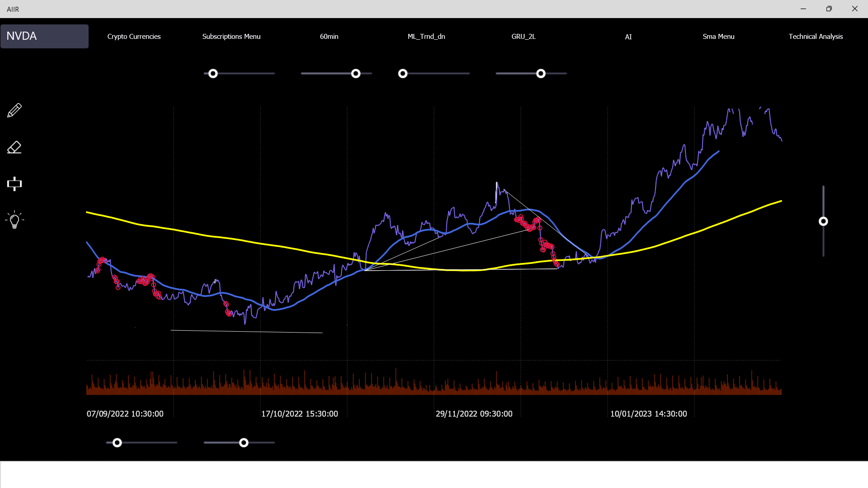
Task: Open the 60min timeframe dropdown
Action: click(329, 37)
